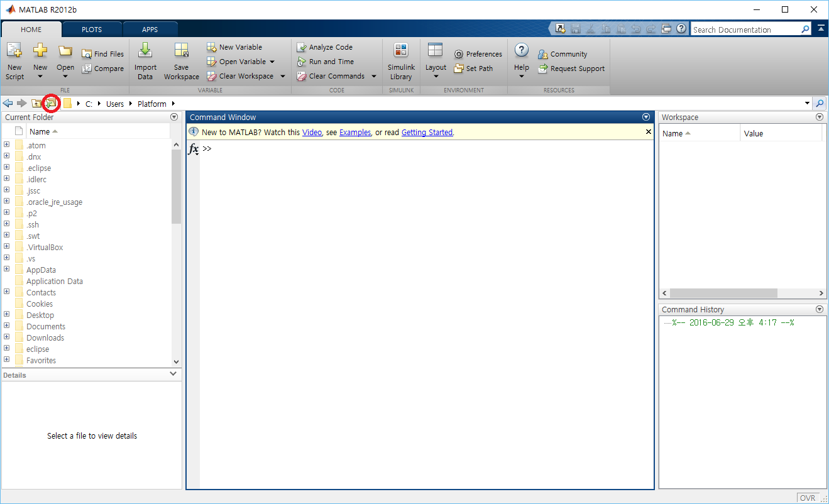This screenshot has width=829, height=504.
Task: Close the New to MATLAB banner
Action: (649, 132)
